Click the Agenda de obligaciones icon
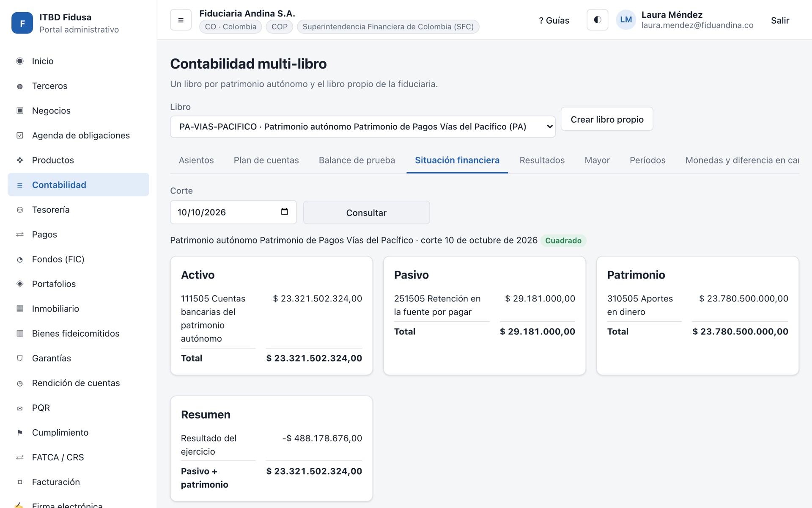Image resolution: width=812 pixels, height=508 pixels. pyautogui.click(x=20, y=135)
